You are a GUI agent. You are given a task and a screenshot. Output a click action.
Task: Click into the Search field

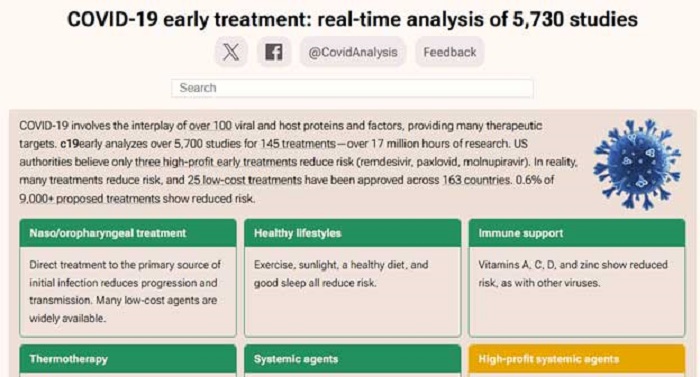(352, 88)
